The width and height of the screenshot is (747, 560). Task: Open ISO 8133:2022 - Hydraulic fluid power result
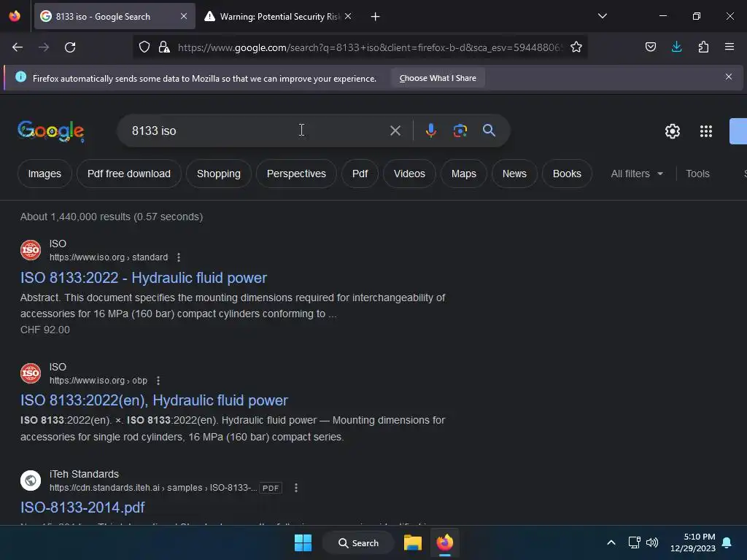144,278
